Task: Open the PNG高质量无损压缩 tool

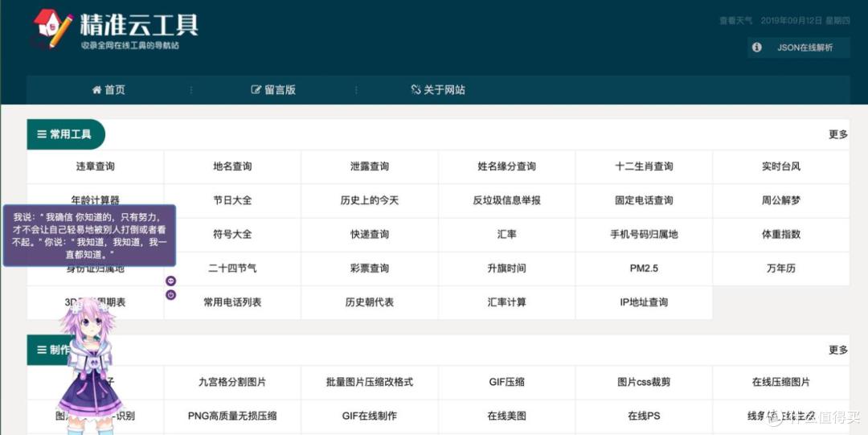Action: click(232, 416)
